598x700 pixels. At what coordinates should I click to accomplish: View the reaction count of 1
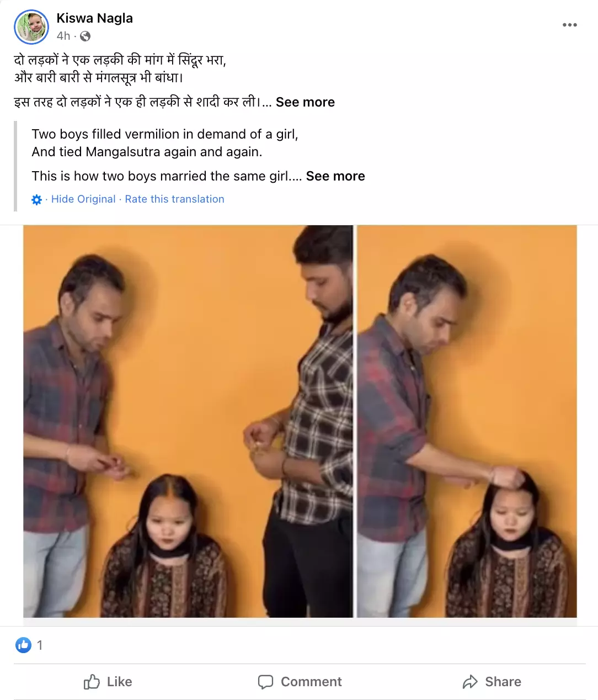coord(40,645)
